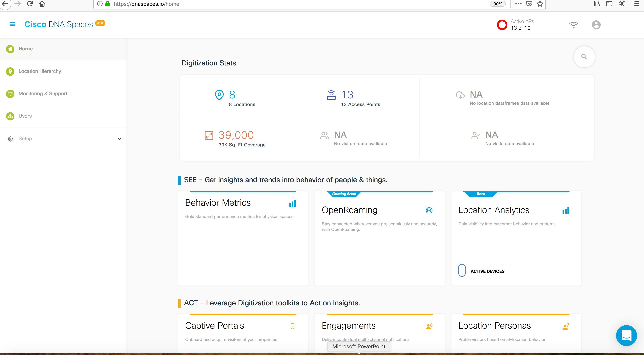Open the Firefox hamburger menu

637,4
